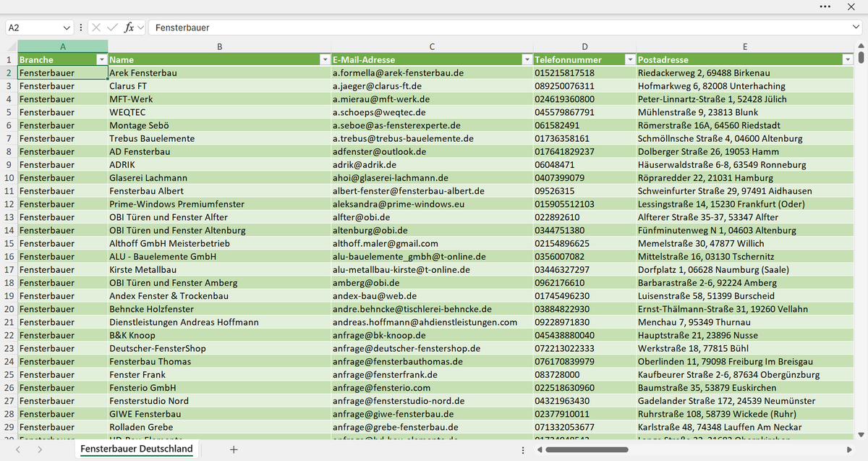This screenshot has width=868, height=461.
Task: Select cell Fensterstudio Nord
Action: tap(219, 401)
